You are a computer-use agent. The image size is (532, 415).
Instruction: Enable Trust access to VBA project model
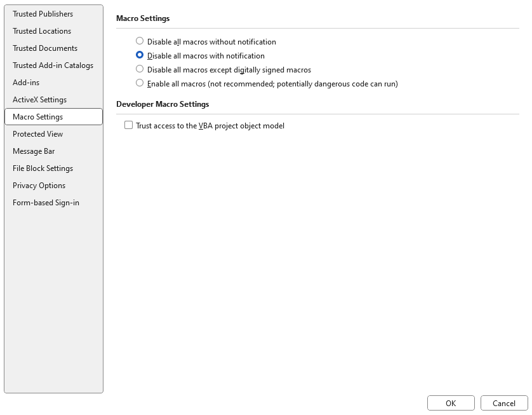tap(129, 126)
